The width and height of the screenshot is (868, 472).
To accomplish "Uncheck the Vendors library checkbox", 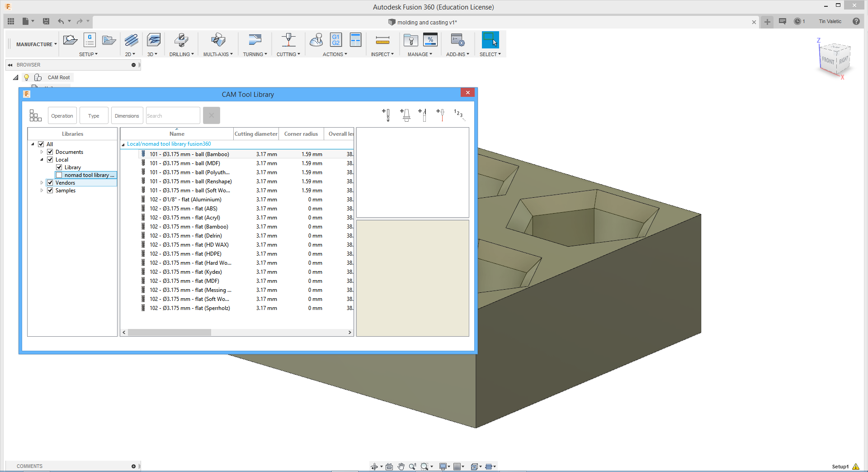I will (x=50, y=183).
